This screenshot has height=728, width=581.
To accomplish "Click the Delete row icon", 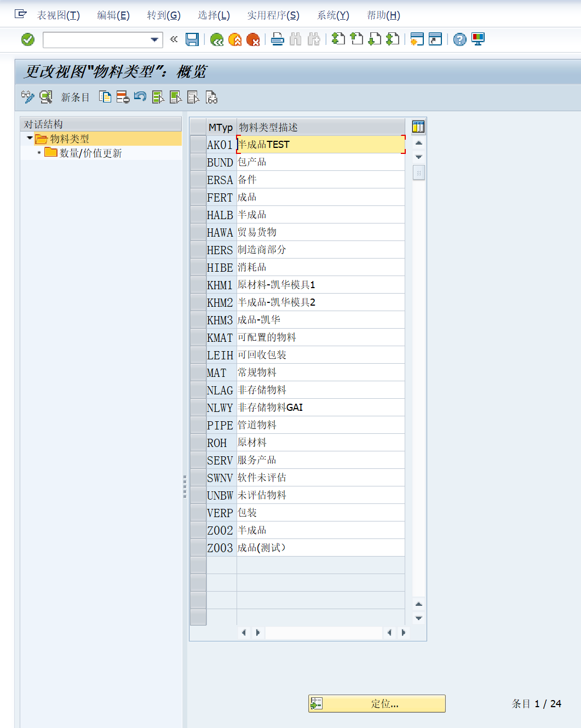I will pos(123,97).
